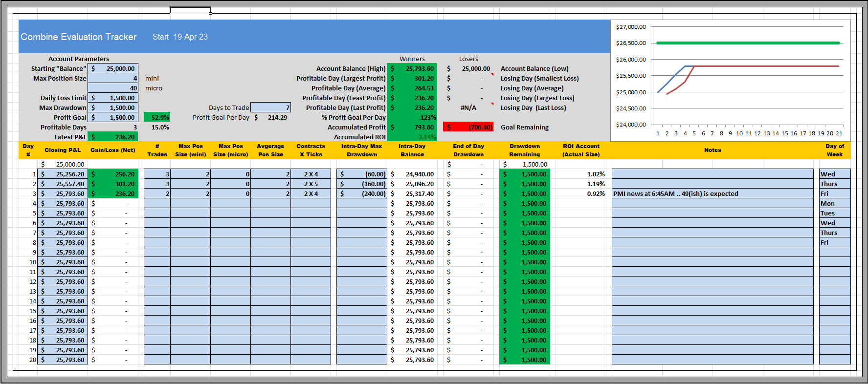Select the active cell above the tracker
This screenshot has height=384, width=868.
[190, 10]
